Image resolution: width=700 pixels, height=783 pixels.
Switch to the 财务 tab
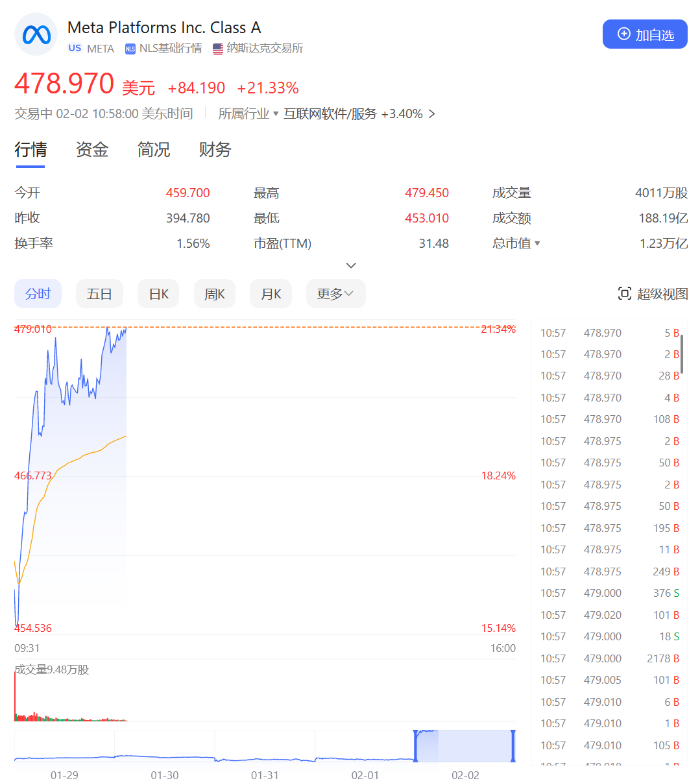(x=214, y=150)
